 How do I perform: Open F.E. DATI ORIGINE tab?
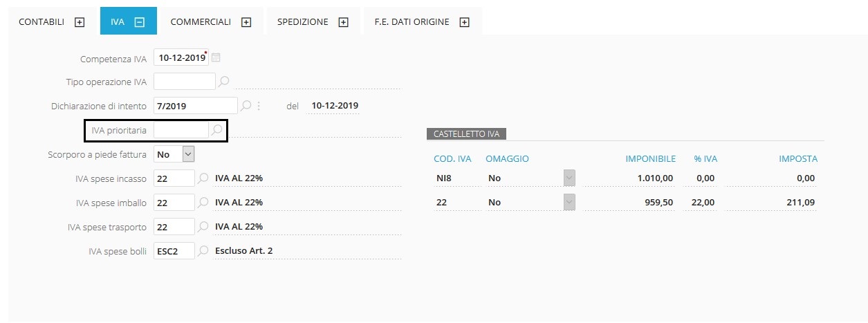pyautogui.click(x=412, y=22)
